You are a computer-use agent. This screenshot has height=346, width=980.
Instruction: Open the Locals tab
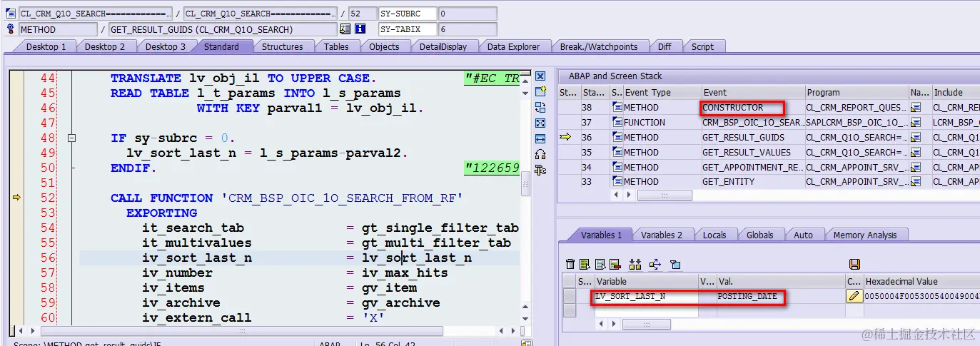click(714, 235)
